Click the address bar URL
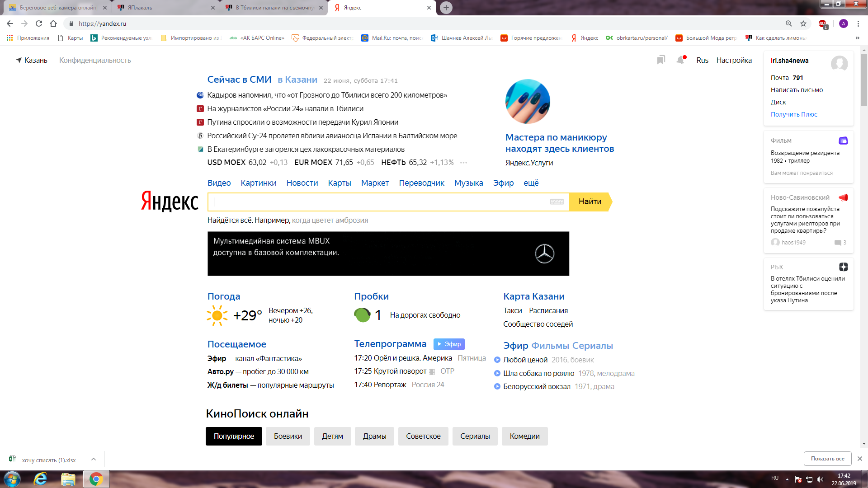 click(x=103, y=23)
